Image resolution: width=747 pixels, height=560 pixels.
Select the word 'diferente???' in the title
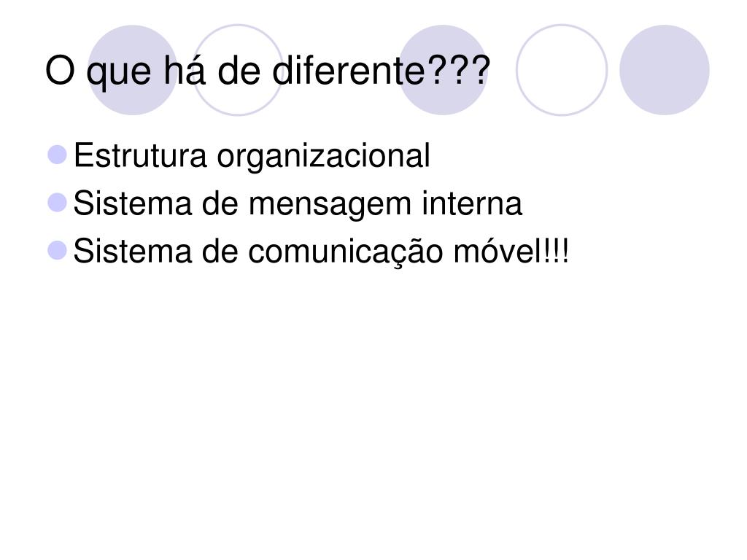381,71
